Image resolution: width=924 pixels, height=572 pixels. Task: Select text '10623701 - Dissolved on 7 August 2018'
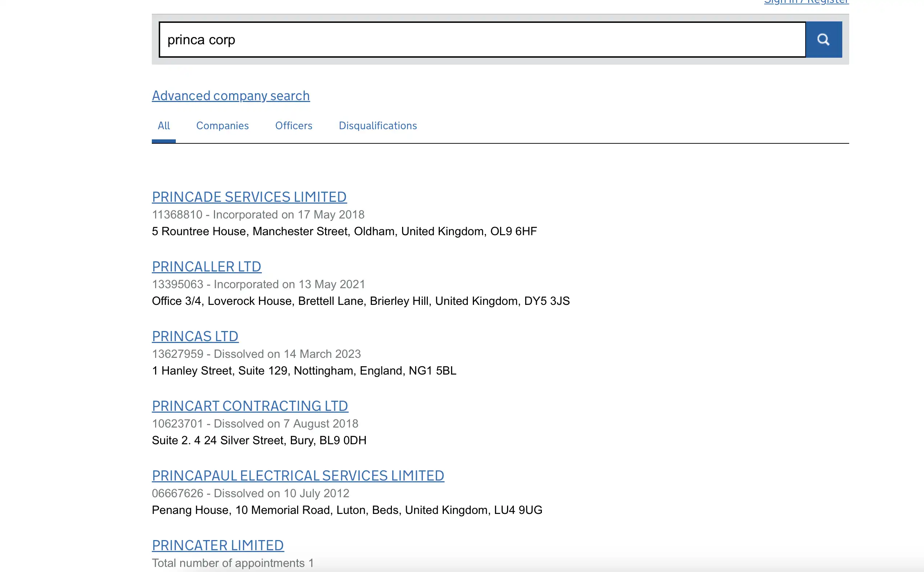click(255, 423)
